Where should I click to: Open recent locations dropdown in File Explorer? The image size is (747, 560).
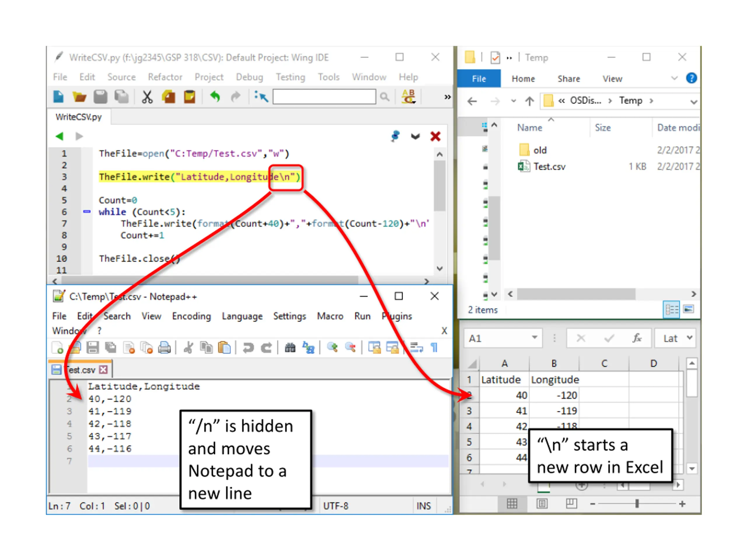pyautogui.click(x=513, y=101)
